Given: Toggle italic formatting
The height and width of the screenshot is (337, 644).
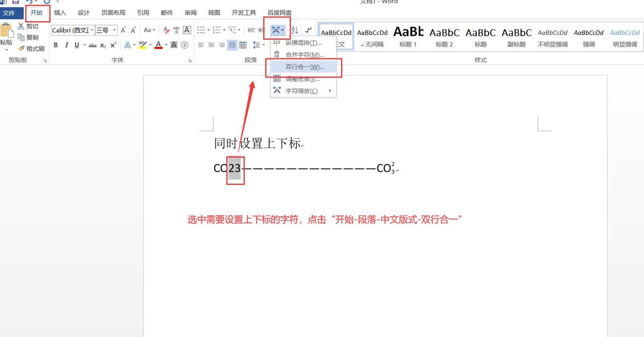Looking at the screenshot, I should (66, 45).
